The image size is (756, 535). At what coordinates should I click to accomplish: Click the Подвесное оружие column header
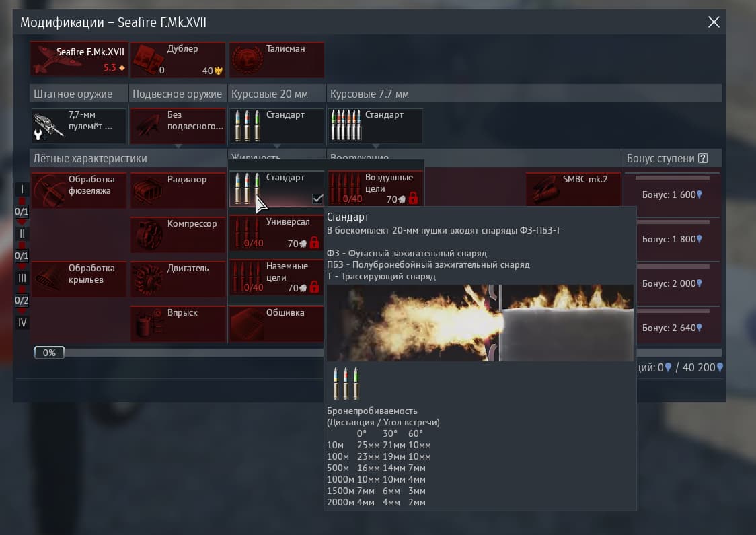[x=177, y=94]
